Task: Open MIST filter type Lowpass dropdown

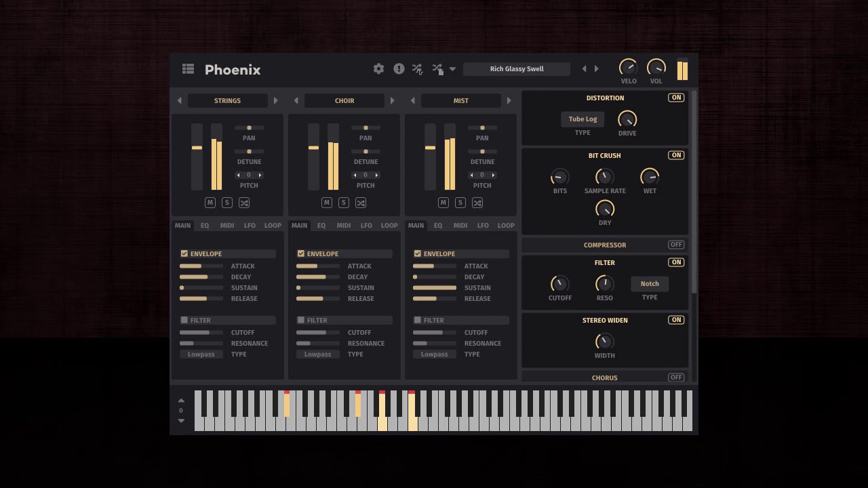Action: (435, 354)
